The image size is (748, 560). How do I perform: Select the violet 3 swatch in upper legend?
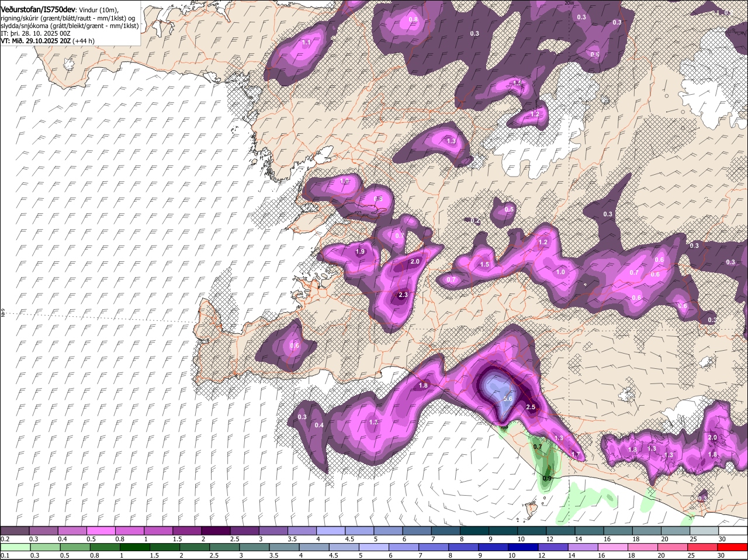(x=273, y=530)
